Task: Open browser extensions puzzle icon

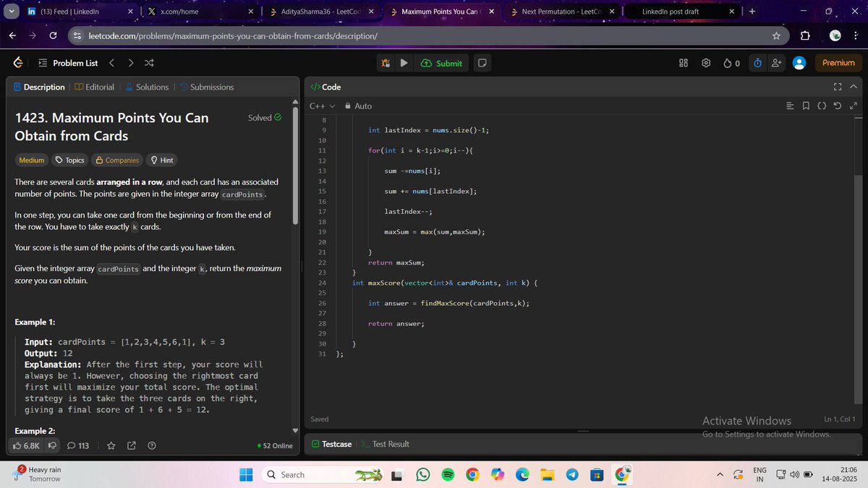Action: coord(806,35)
